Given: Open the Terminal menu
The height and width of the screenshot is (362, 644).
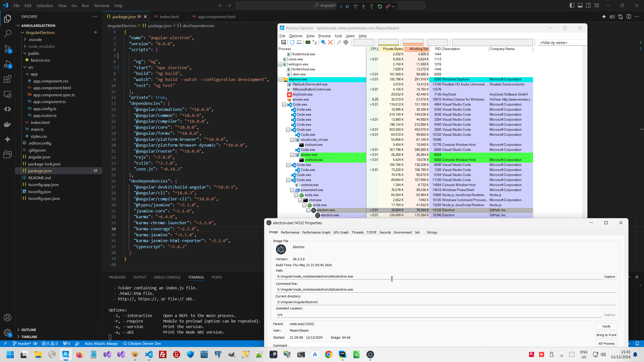Looking at the screenshot, I should pyautogui.click(x=101, y=6).
